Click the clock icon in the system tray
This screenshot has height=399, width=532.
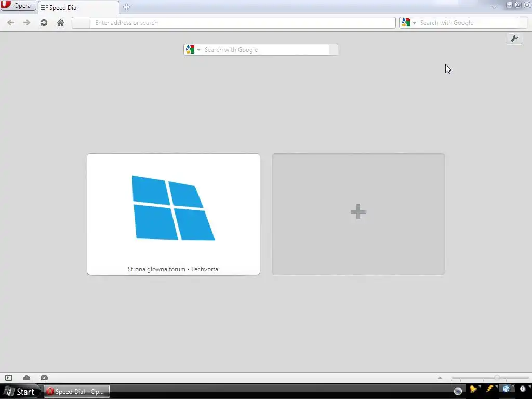click(x=523, y=389)
